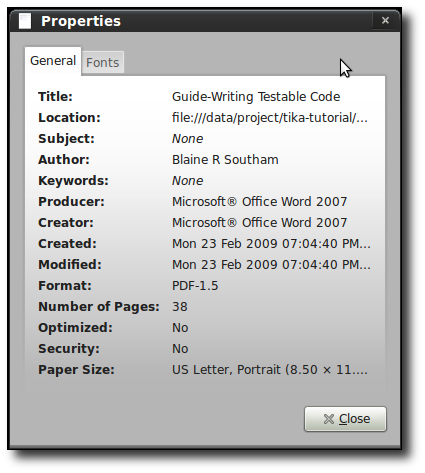The image size is (425, 473).
Task: Click the Creator value Microsoft Office Word 2007
Action: tap(259, 223)
